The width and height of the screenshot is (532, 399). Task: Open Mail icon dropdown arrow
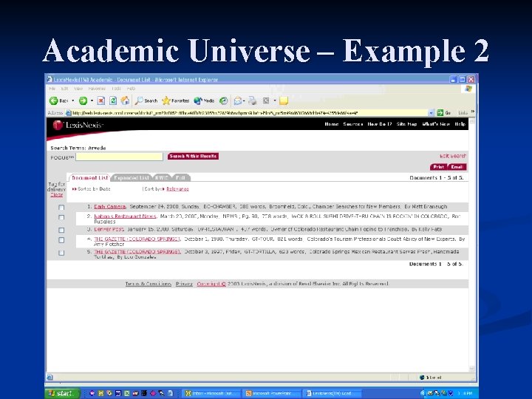click(x=244, y=100)
